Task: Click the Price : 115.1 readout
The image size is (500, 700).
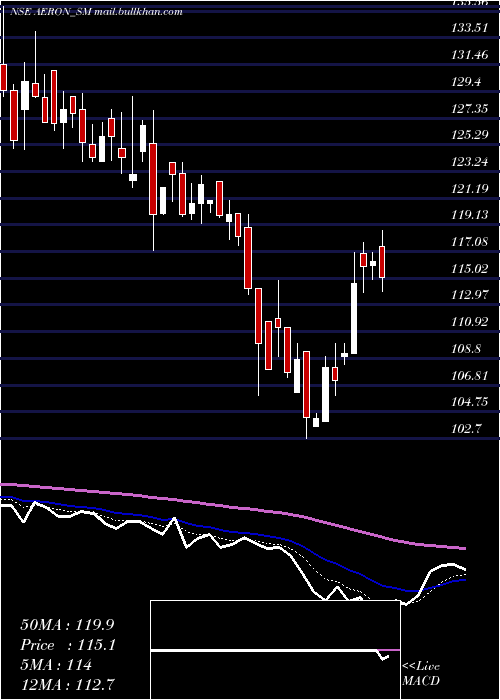Action: pos(68,645)
